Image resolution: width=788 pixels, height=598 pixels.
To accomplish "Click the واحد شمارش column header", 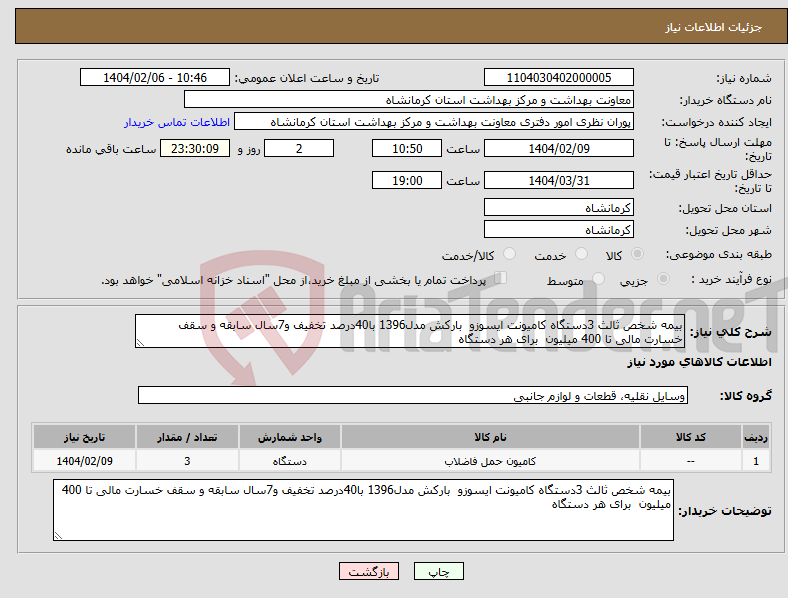I will 290,437.
